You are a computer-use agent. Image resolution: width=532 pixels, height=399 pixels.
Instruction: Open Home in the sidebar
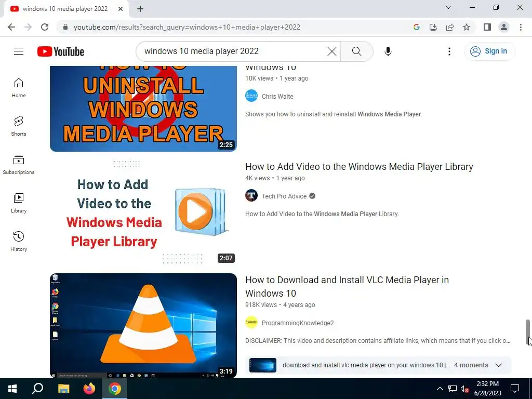(x=19, y=88)
